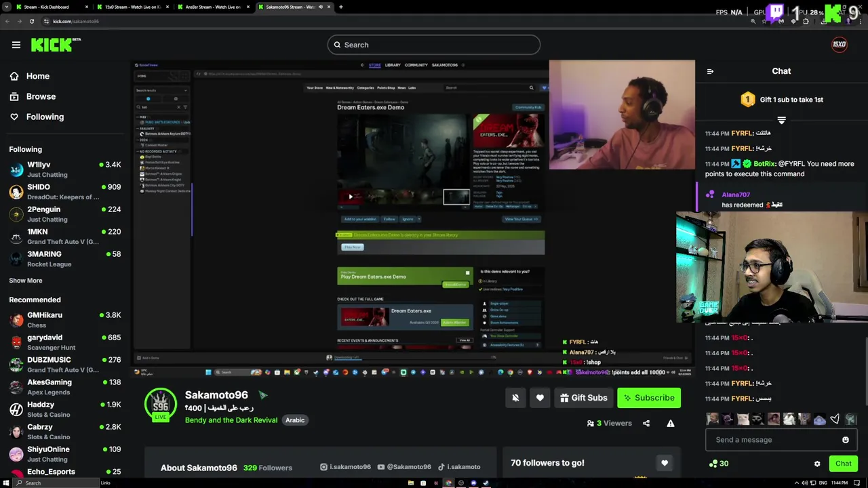868x488 pixels.
Task: Focus the Kick search field
Action: click(x=434, y=45)
